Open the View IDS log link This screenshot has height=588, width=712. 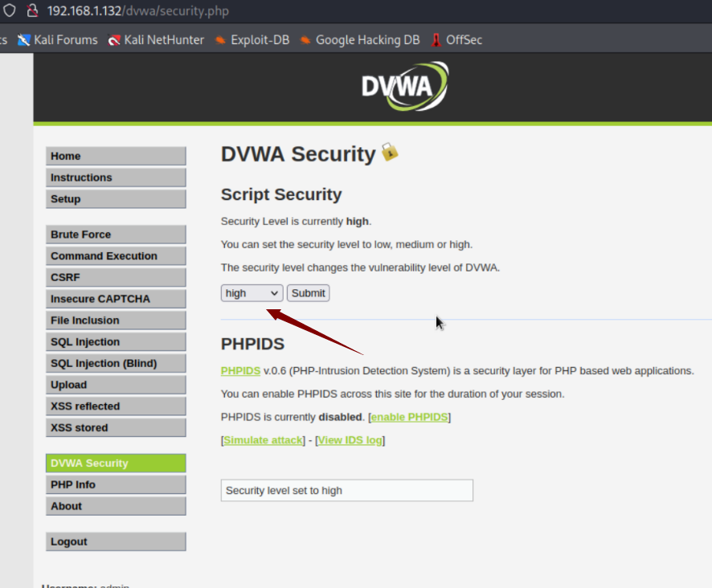(350, 440)
